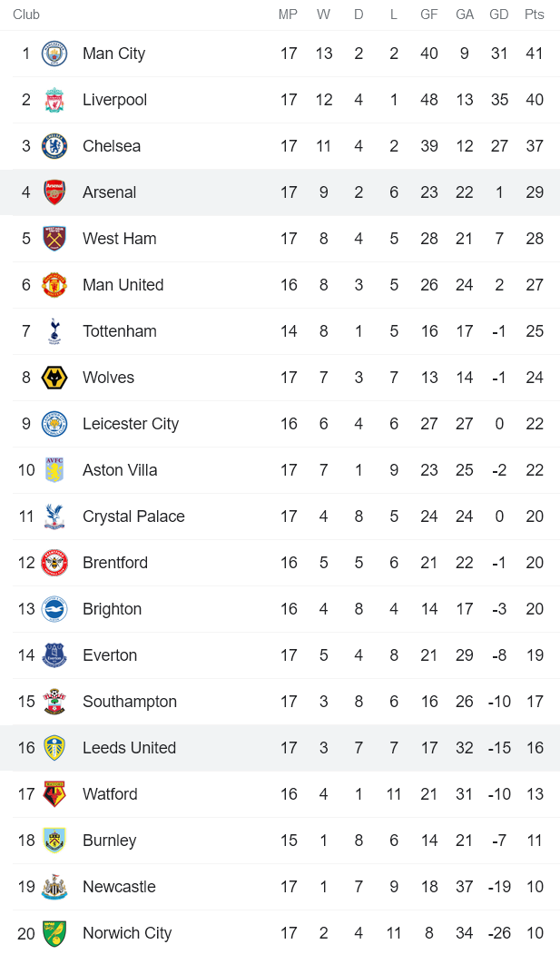The height and width of the screenshot is (964, 560).
Task: Click the GD column header
Action: click(499, 15)
